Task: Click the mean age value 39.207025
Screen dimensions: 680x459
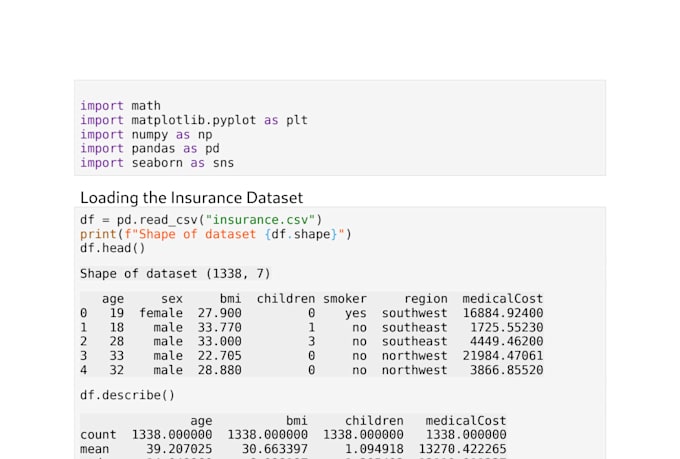Action: coord(179,449)
